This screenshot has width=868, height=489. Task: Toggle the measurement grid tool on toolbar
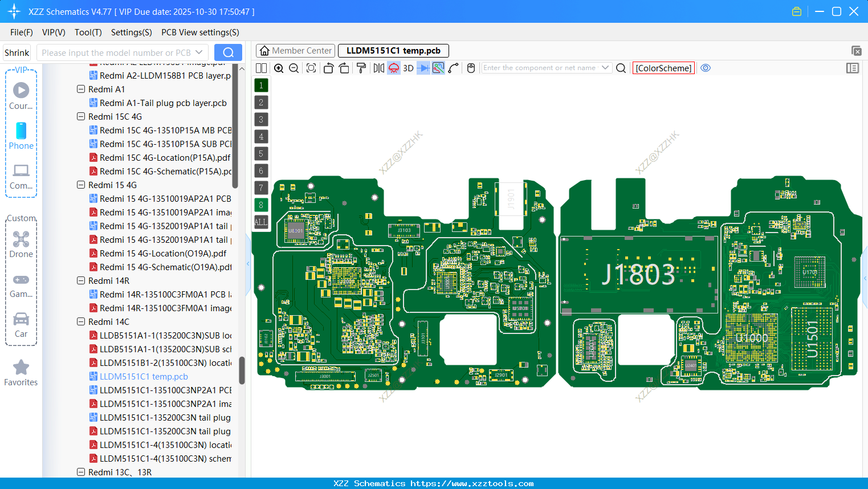pyautogui.click(x=438, y=68)
